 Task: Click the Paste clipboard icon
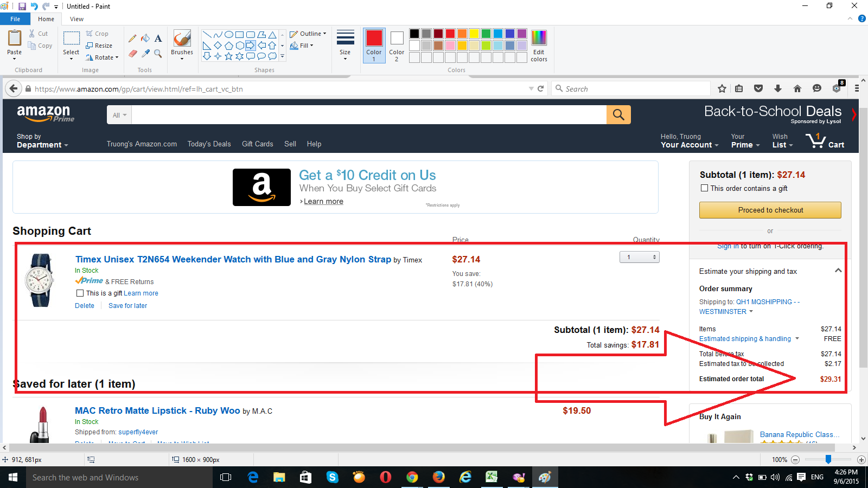tap(15, 38)
